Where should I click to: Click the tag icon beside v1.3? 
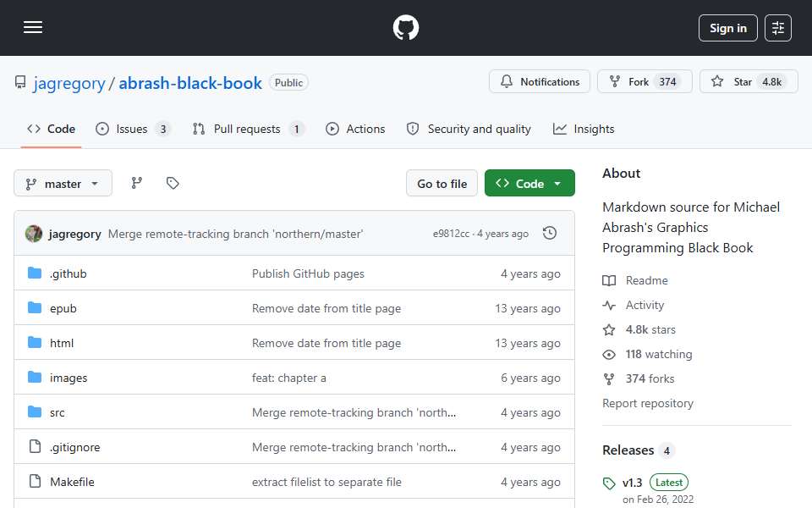click(609, 483)
